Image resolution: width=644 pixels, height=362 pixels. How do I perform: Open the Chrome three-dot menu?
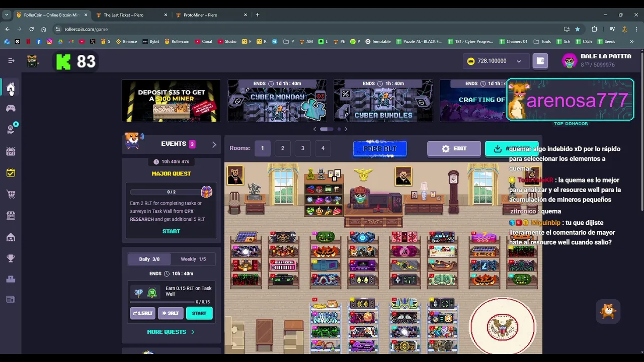636,29
